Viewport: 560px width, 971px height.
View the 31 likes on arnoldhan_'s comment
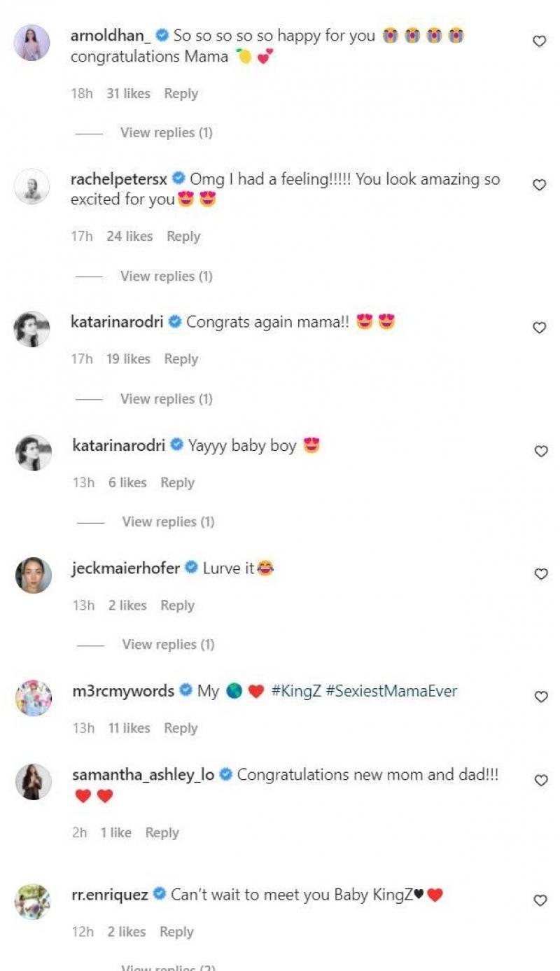pos(128,93)
